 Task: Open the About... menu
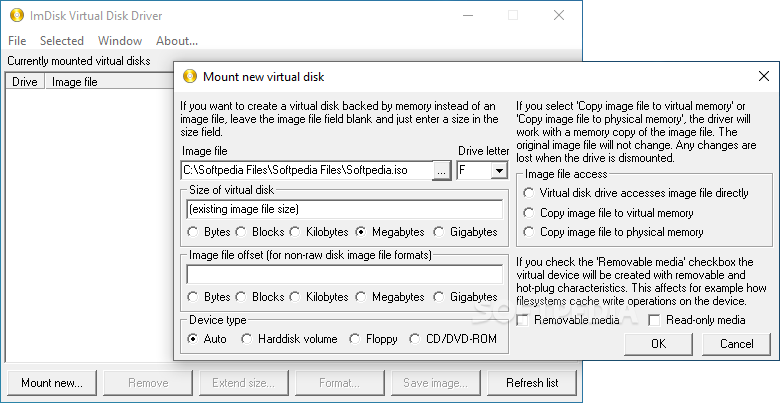click(177, 41)
